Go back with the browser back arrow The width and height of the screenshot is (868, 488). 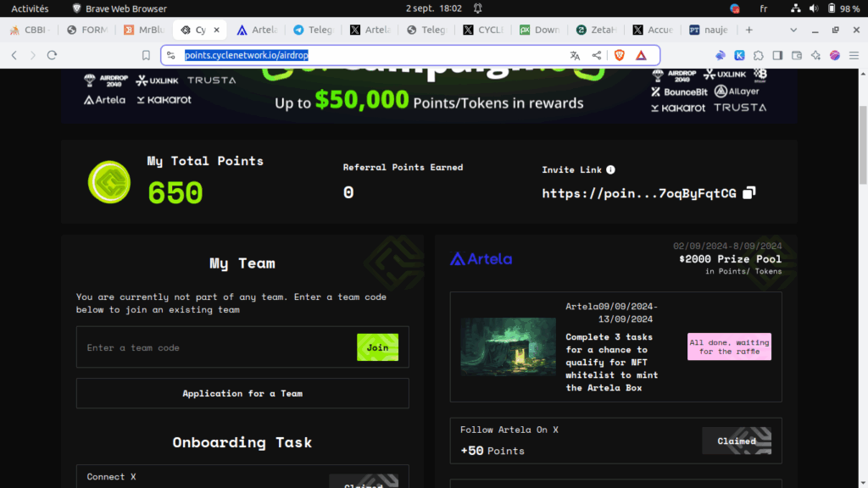(x=14, y=55)
